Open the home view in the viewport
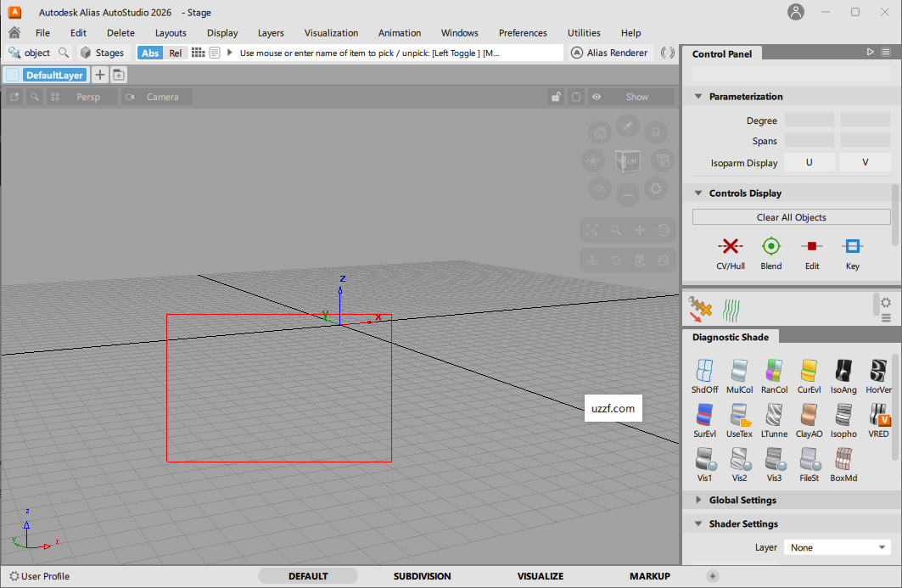The width and height of the screenshot is (902, 588). tap(600, 132)
